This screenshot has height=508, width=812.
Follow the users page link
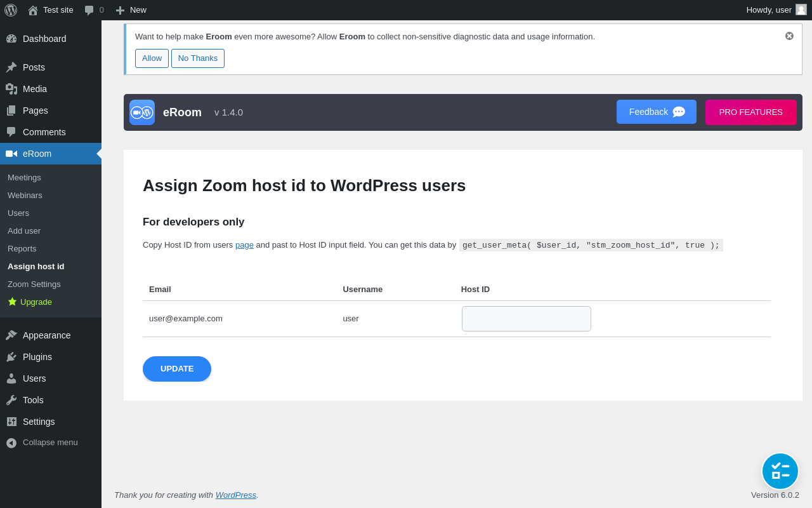click(244, 245)
